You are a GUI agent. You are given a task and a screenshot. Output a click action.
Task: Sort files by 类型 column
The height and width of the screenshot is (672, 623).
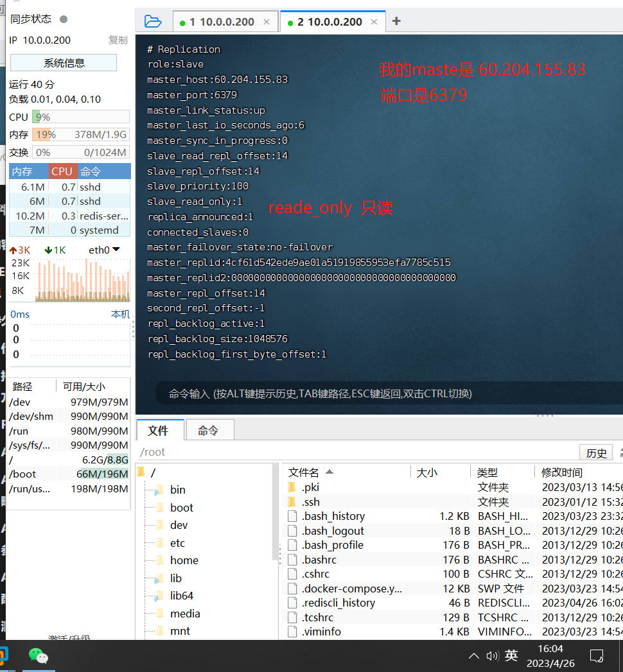coord(502,472)
